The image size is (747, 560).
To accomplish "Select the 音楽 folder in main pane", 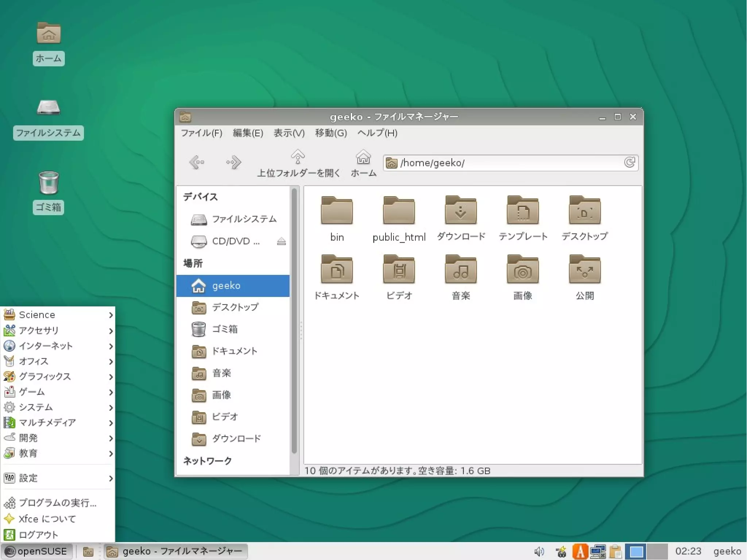I will click(x=461, y=278).
